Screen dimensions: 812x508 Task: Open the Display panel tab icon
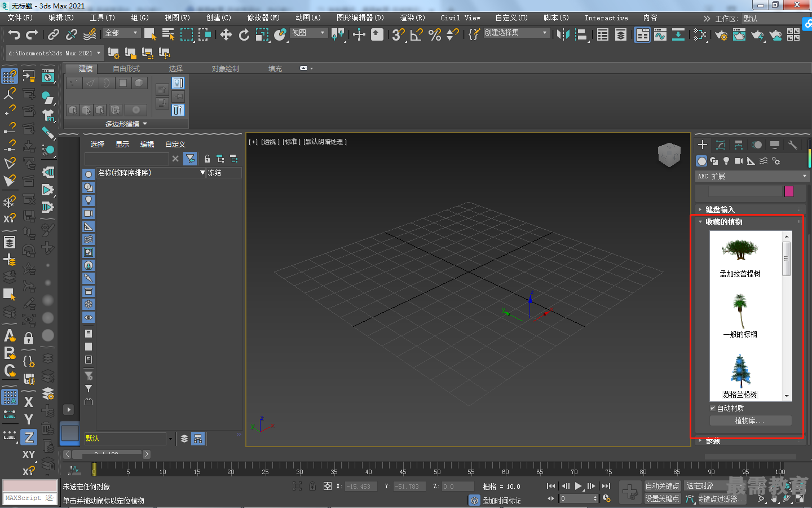tap(775, 145)
